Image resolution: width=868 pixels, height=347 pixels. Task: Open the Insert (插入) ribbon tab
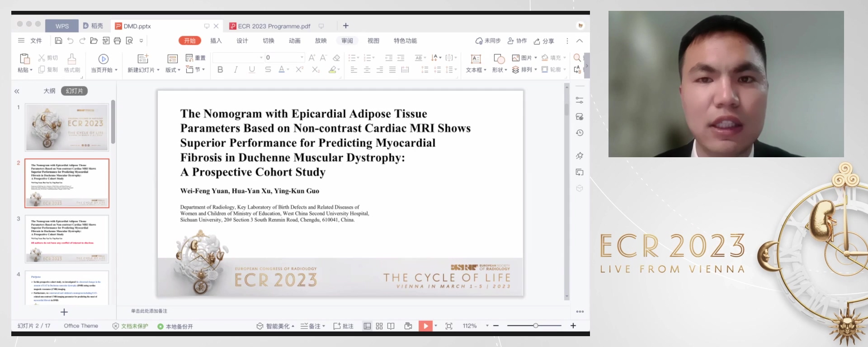pos(216,41)
